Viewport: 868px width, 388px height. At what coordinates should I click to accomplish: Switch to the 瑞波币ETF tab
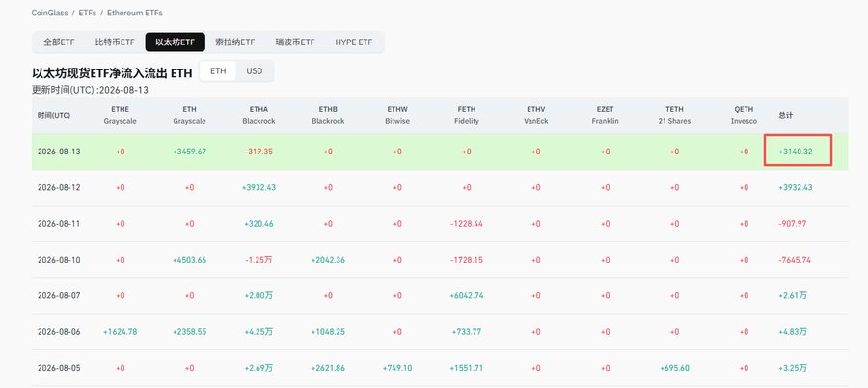point(295,42)
